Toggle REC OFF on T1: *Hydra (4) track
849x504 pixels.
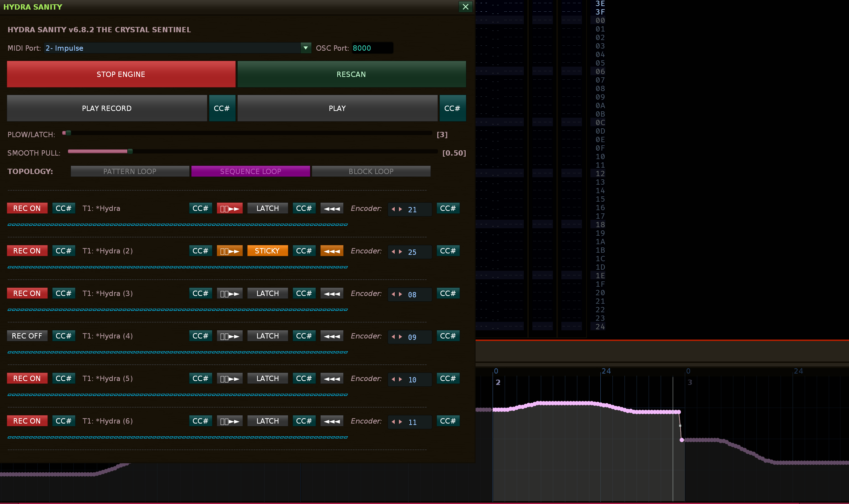pyautogui.click(x=27, y=336)
